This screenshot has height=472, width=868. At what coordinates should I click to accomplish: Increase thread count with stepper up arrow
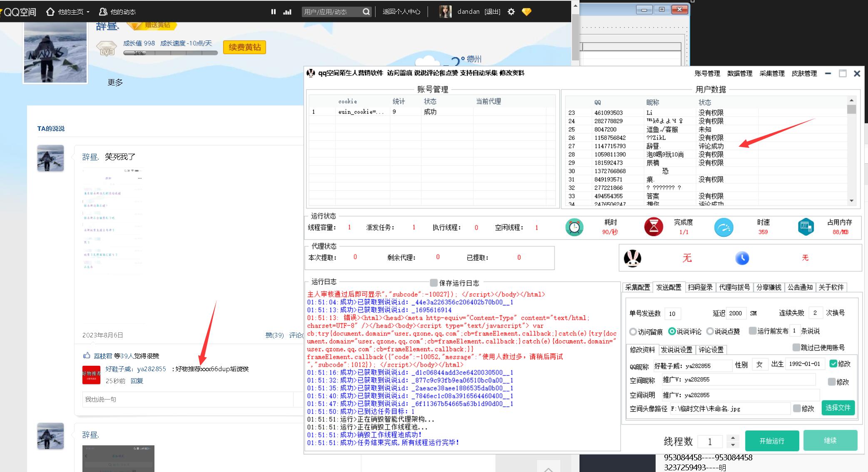733,437
